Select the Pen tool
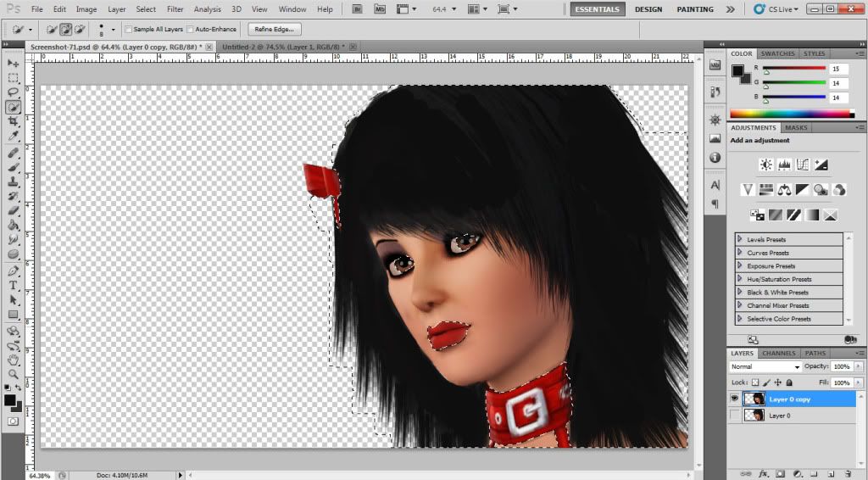The image size is (868, 480). click(13, 271)
